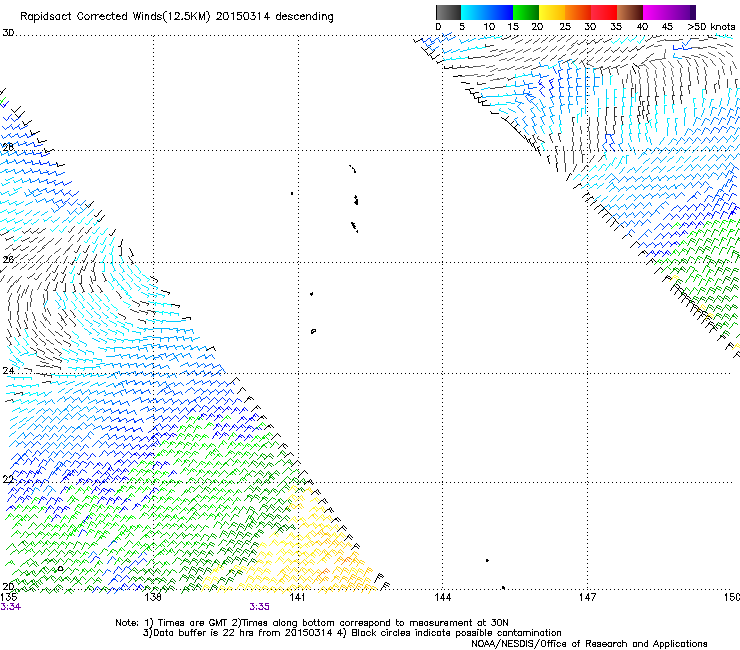The width and height of the screenshot is (740, 650).
Task: Click the 26 latitude axis label
Action: click(x=8, y=260)
